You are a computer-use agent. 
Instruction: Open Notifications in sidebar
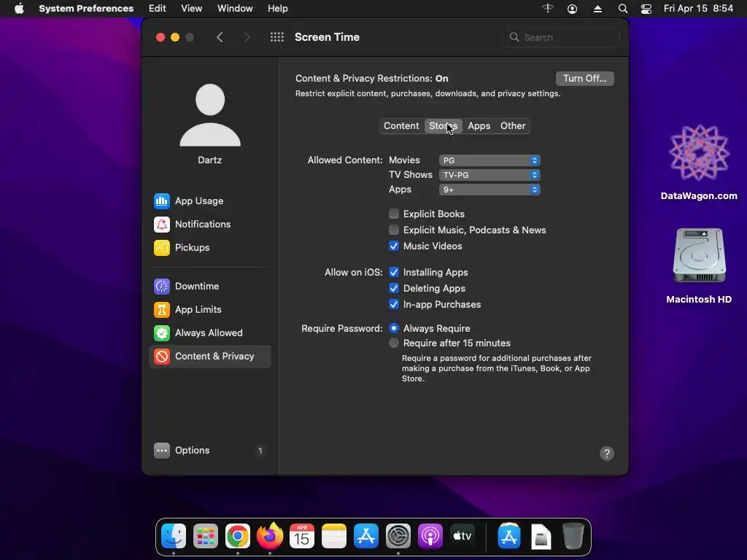192,225
